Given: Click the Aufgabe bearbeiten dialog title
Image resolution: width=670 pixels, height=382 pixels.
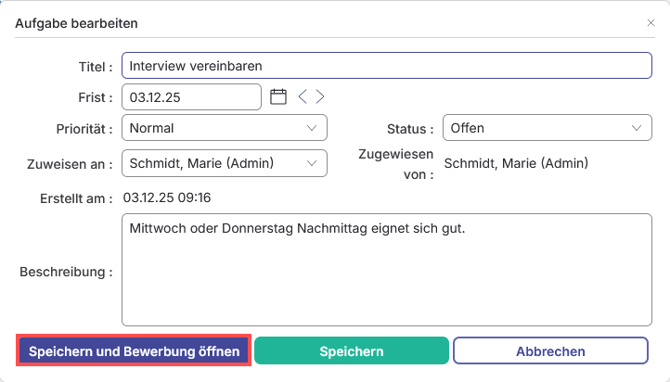Looking at the screenshot, I should 76,23.
